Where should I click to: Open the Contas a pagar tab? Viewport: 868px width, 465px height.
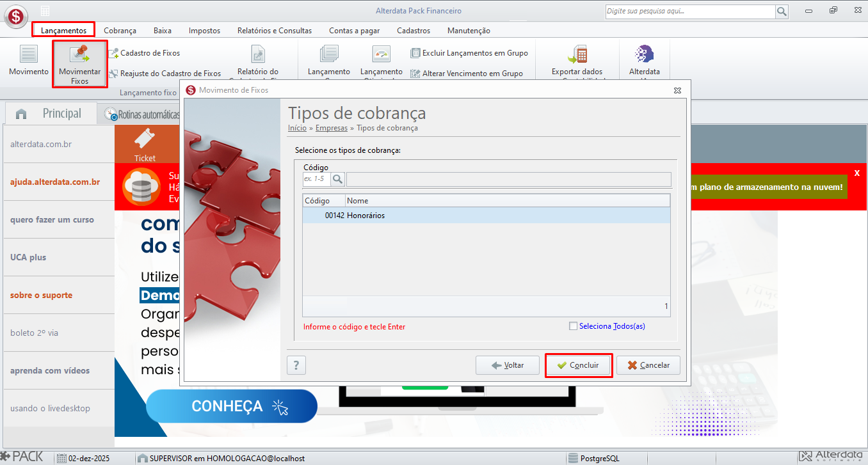click(354, 30)
